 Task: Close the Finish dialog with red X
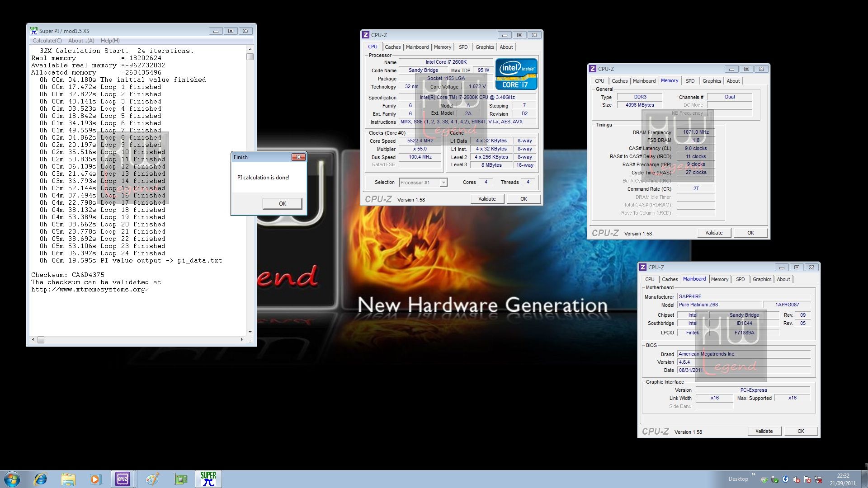tap(298, 157)
